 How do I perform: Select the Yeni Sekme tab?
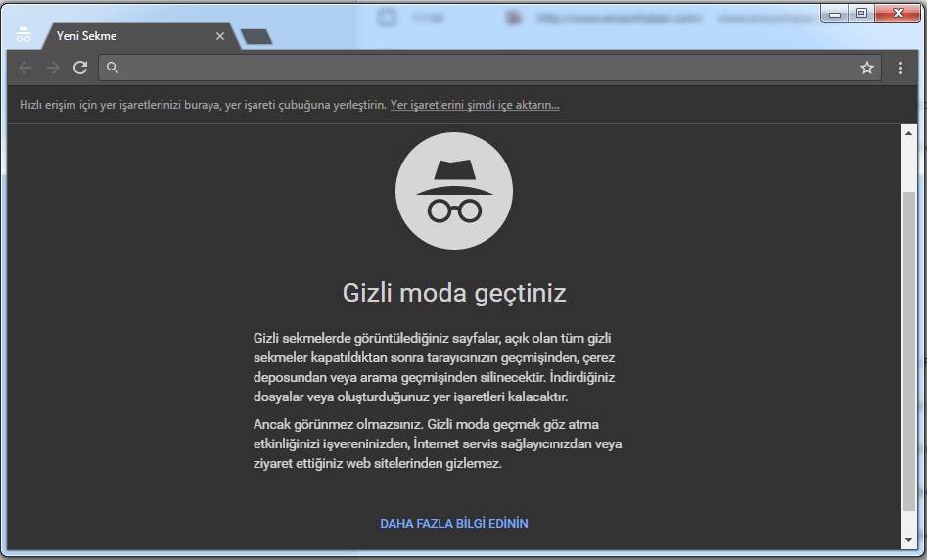pyautogui.click(x=117, y=36)
